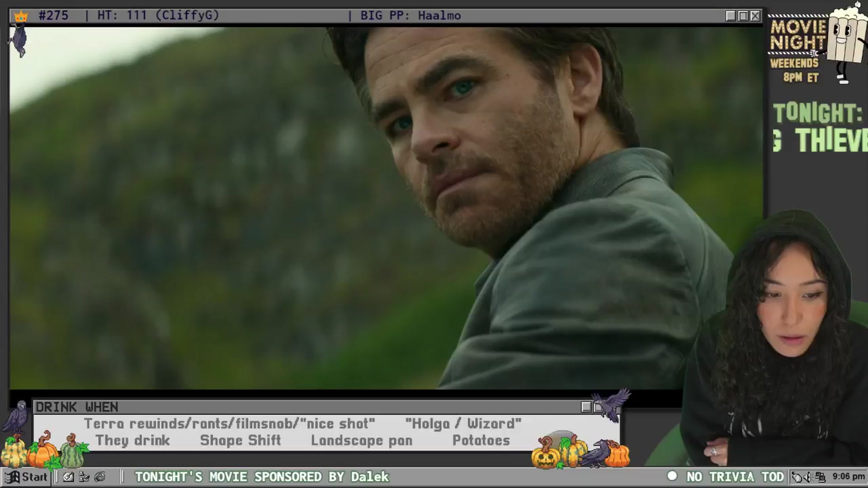Open the middle quick launch icon on the taskbar
The image size is (868, 488).
point(84,477)
